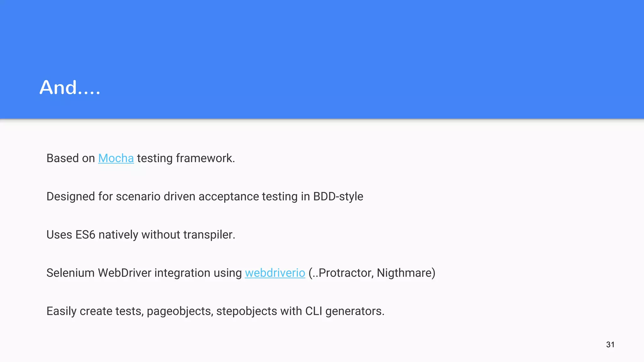Click the slide number 31

[x=610, y=344]
